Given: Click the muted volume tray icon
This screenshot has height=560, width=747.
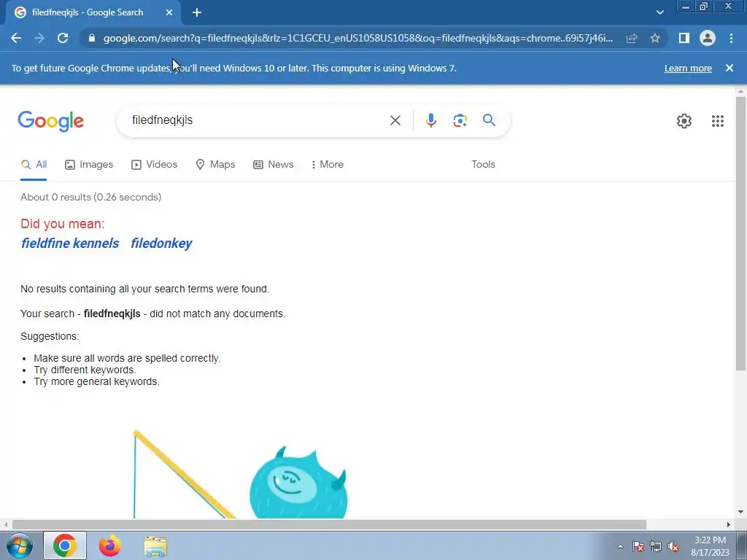Looking at the screenshot, I should (x=673, y=546).
